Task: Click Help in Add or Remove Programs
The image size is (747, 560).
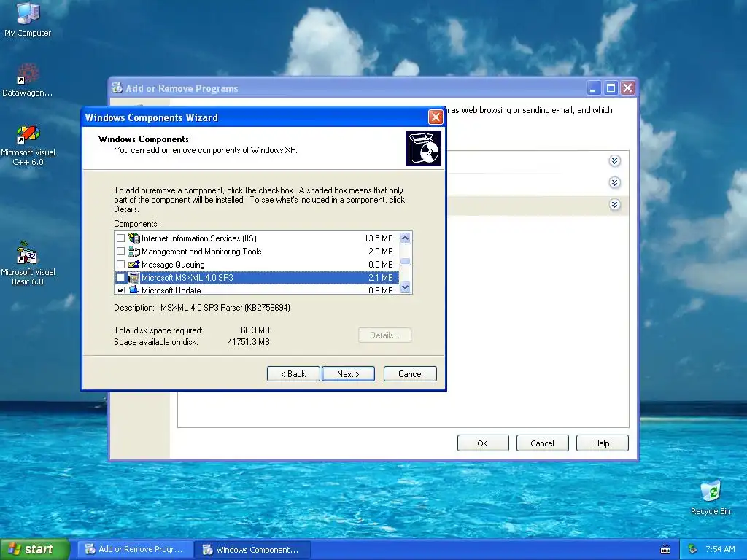Action: coord(602,443)
